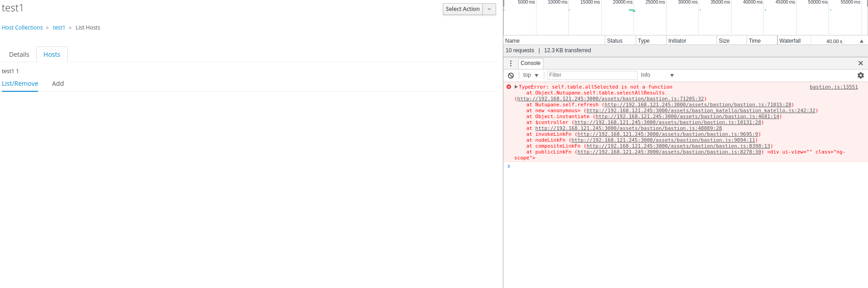Screen dimensions: 868x288
Task: Open console settings gear icon
Action: tap(860, 75)
